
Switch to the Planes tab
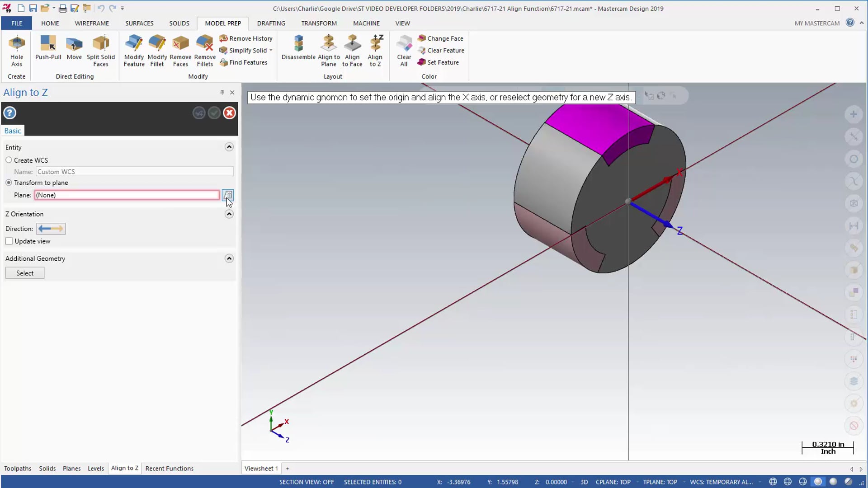(x=71, y=468)
